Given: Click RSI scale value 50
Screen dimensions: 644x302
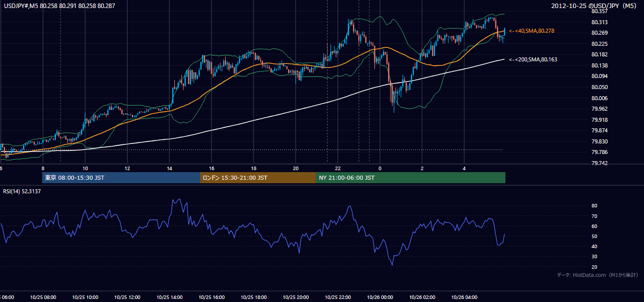Looking at the screenshot, I should [x=594, y=236].
